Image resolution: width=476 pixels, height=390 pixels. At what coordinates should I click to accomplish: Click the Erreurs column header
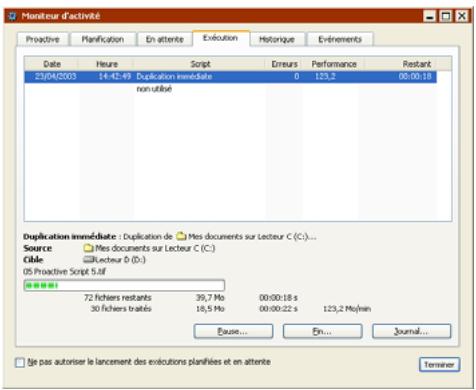284,64
